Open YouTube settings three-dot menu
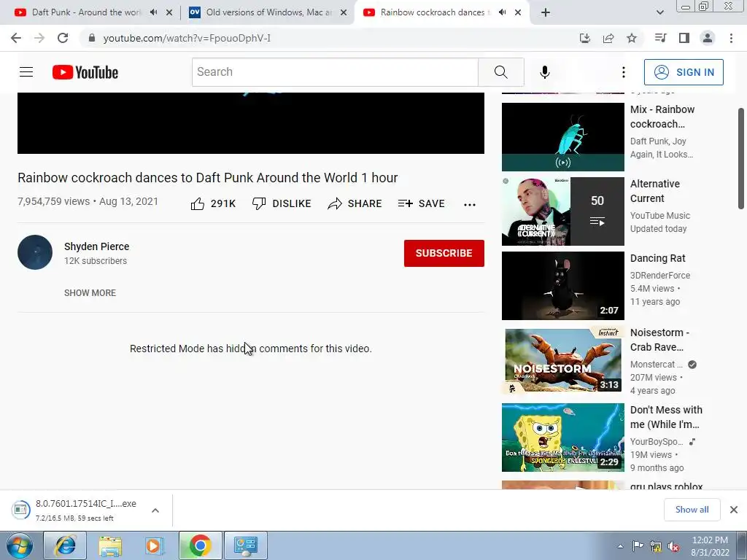This screenshot has width=747, height=560. tap(623, 72)
